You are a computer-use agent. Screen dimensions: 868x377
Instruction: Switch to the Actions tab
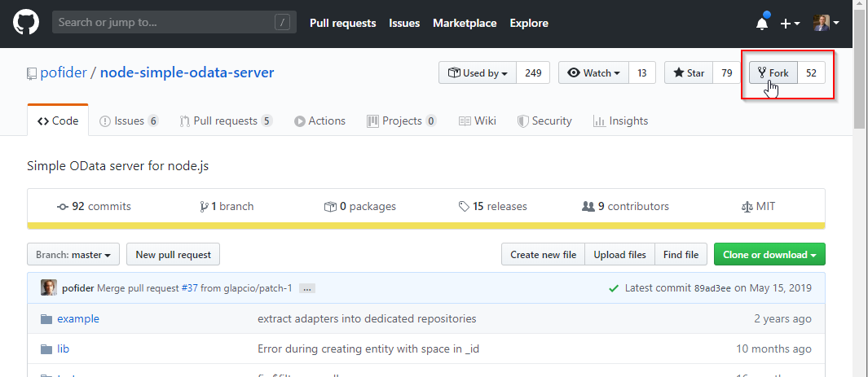click(320, 121)
